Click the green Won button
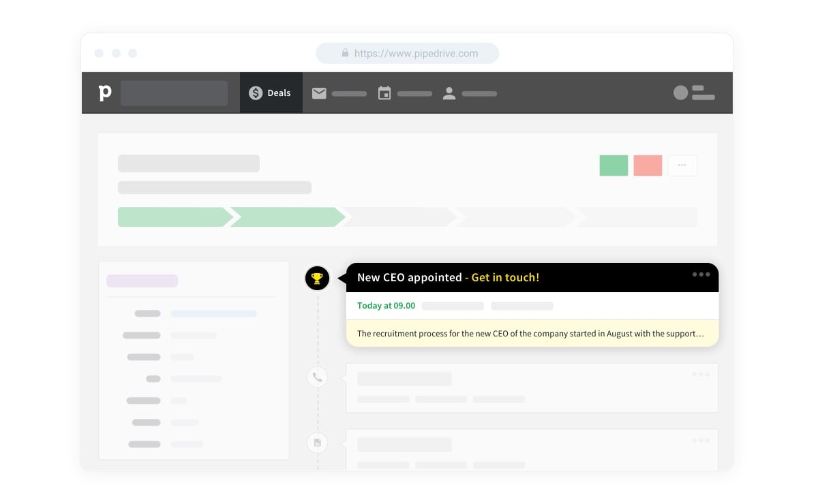This screenshot has width=818, height=504. point(613,166)
